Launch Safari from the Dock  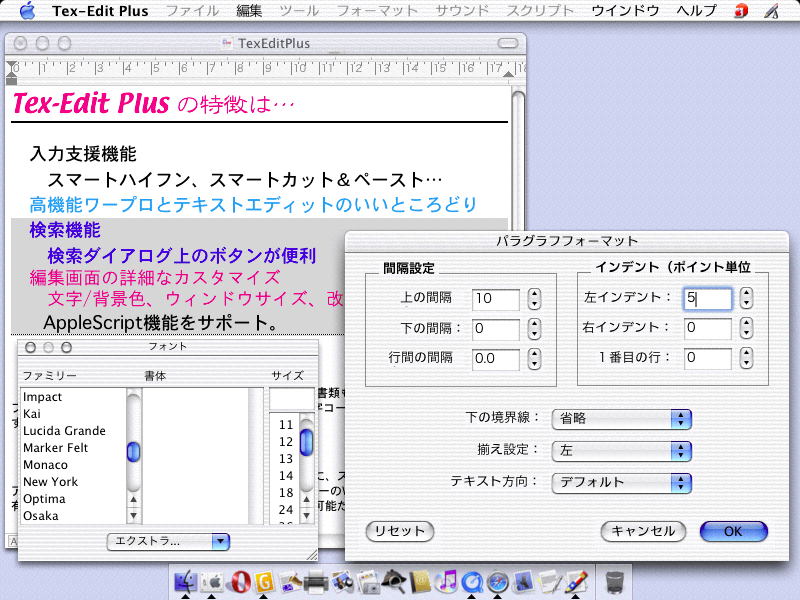pyautogui.click(x=498, y=582)
